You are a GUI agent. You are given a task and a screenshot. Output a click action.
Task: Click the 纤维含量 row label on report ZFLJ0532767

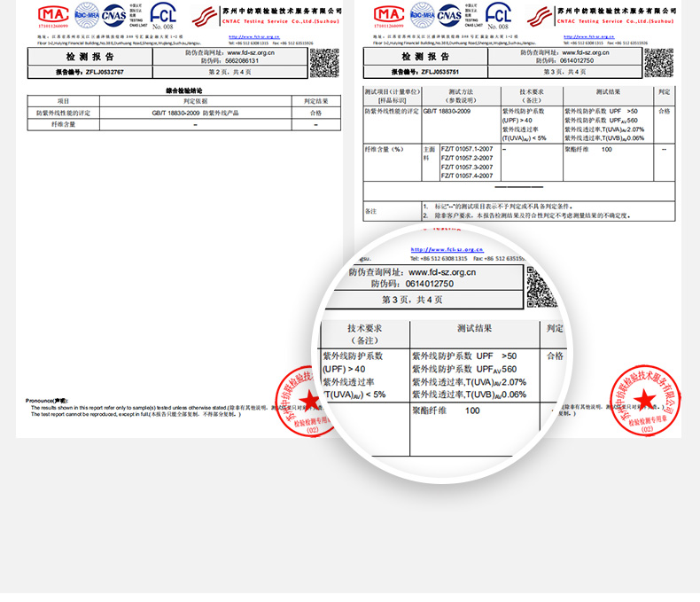(64, 125)
